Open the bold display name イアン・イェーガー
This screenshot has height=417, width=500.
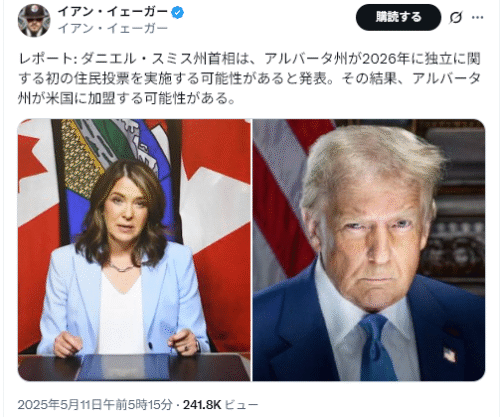pos(113,12)
